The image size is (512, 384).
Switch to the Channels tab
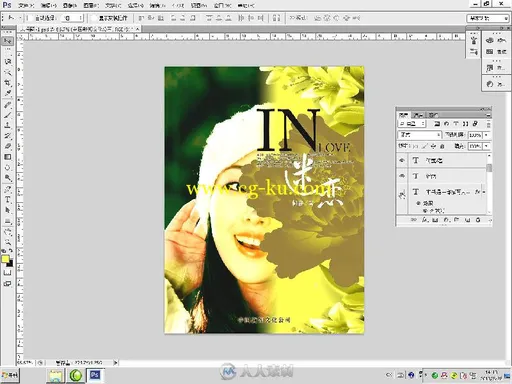click(x=418, y=115)
